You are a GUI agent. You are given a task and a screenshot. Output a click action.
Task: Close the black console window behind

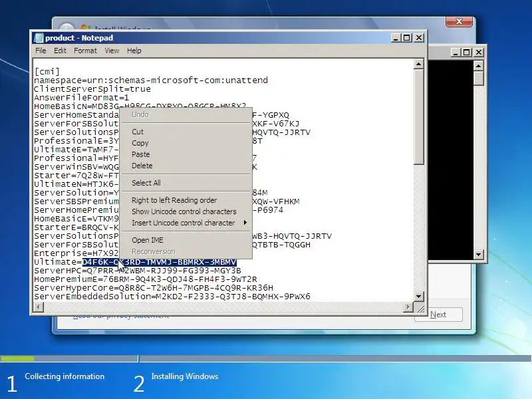[479, 53]
